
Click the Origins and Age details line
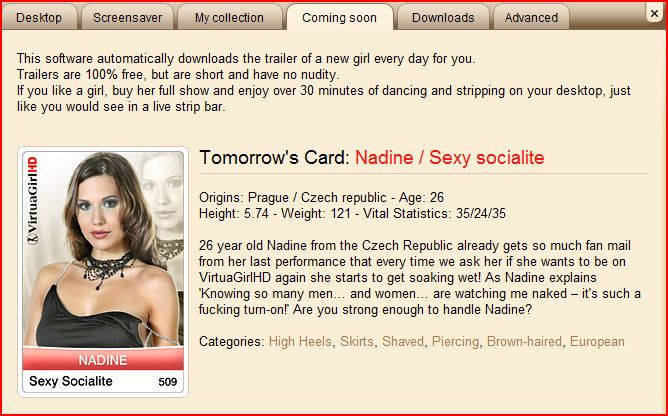[321, 198]
